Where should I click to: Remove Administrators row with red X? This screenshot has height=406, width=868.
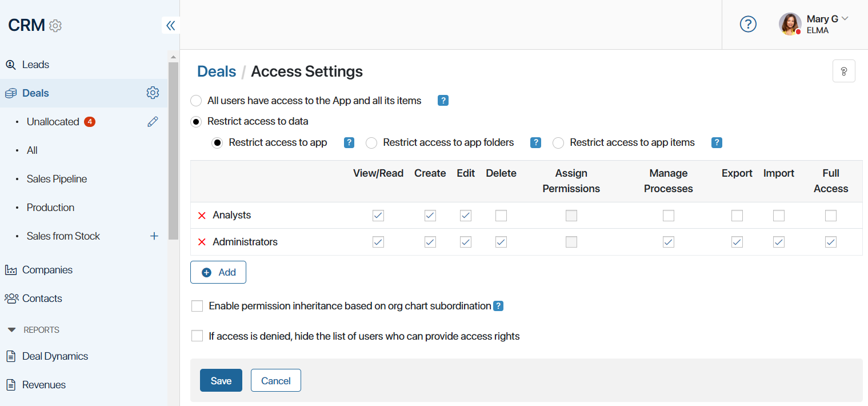(x=202, y=242)
